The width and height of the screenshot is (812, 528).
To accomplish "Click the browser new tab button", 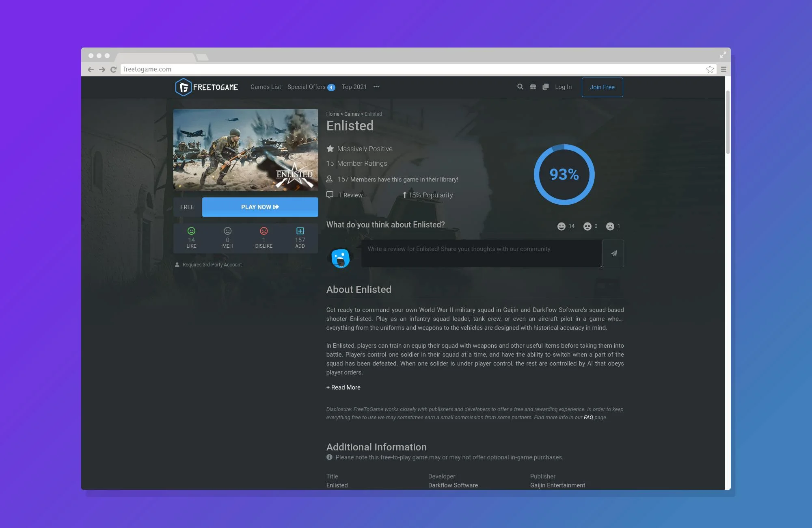I will (x=202, y=57).
